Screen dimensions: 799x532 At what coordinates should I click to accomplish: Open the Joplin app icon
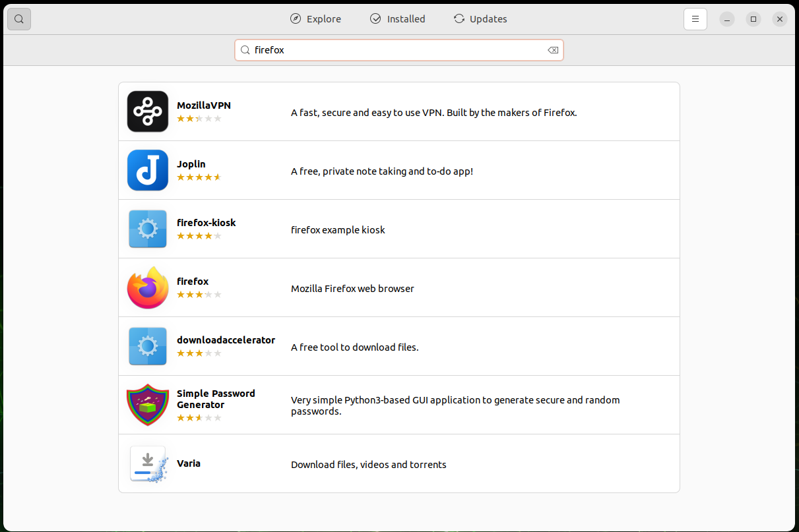(148, 170)
